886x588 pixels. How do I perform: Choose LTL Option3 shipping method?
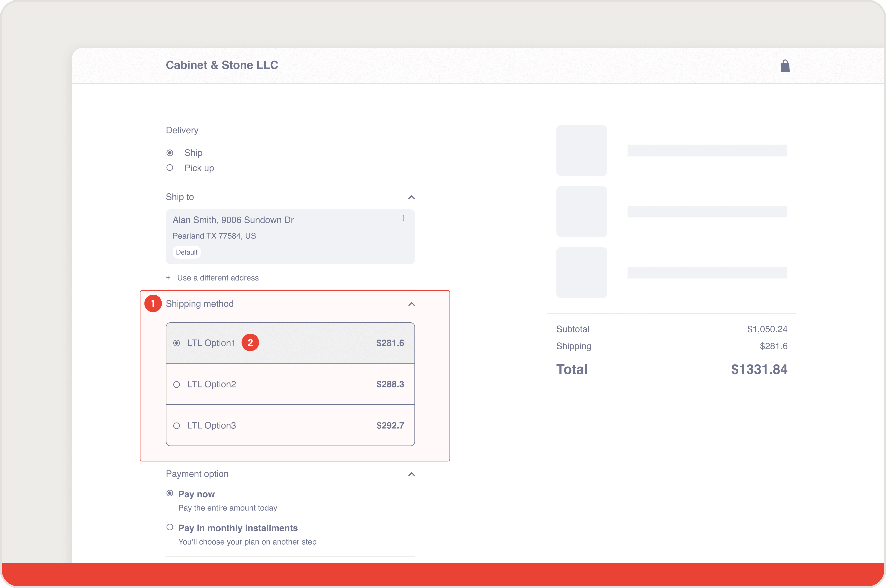tap(177, 426)
